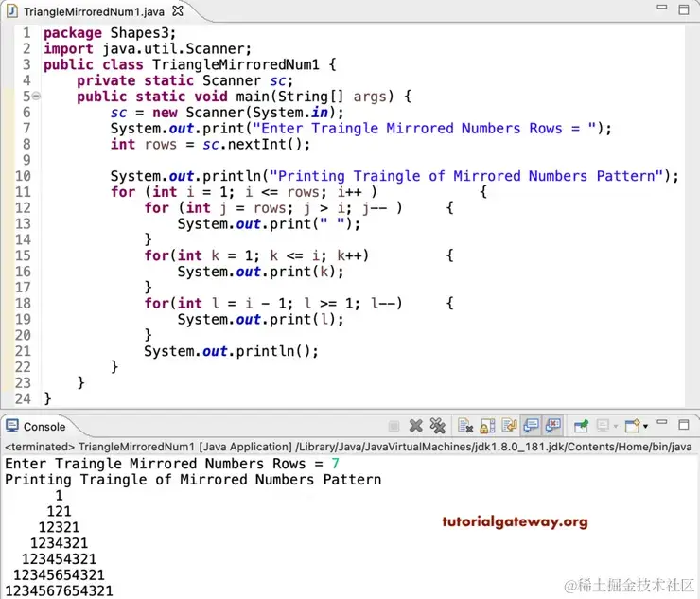700x599 pixels.
Task: Clear the Console output
Action: coord(465,426)
